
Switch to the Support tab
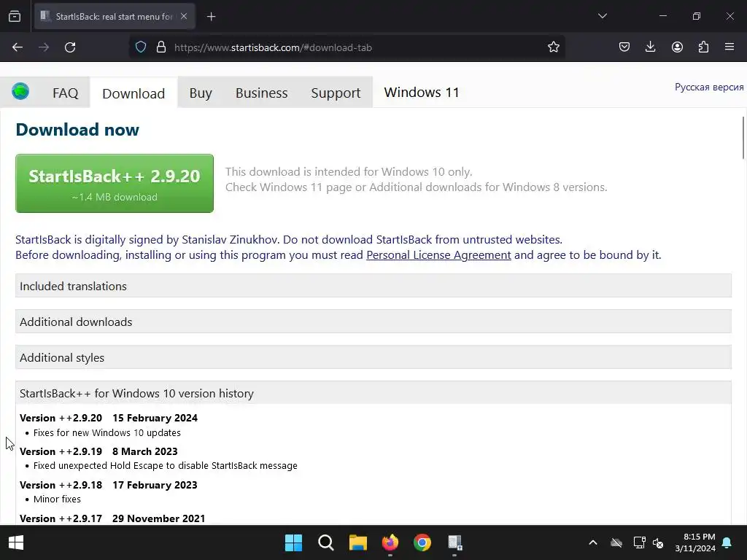click(336, 93)
